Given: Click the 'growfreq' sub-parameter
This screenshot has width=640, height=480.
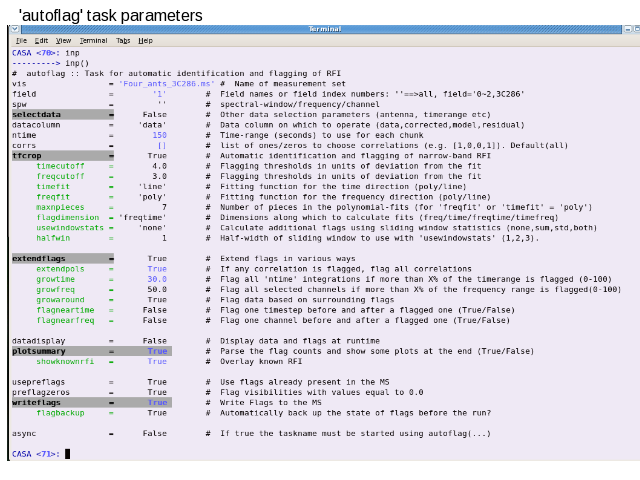Looking at the screenshot, I should coord(56,289).
